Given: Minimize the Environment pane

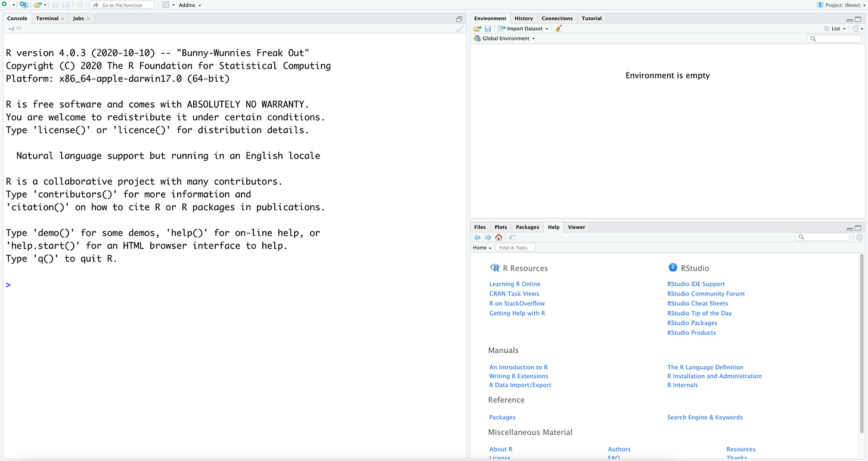Looking at the screenshot, I should pos(850,20).
